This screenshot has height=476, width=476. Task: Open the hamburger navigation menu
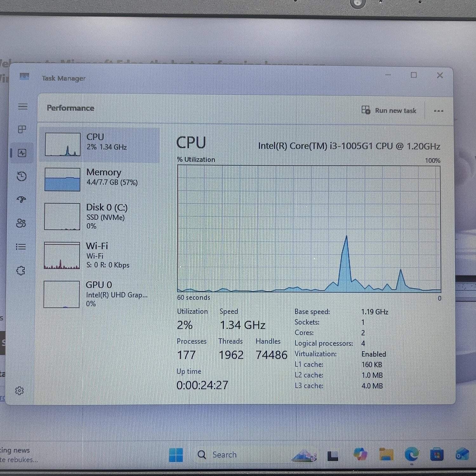pyautogui.click(x=23, y=107)
